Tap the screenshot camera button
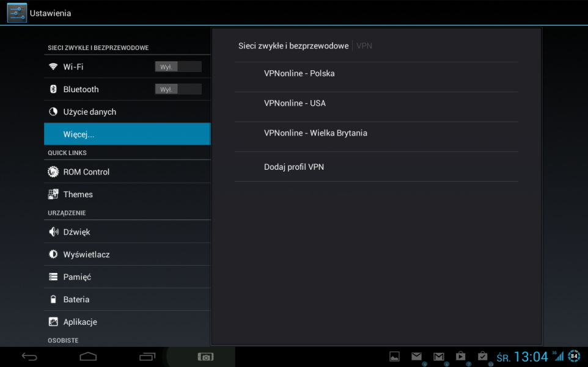 [x=205, y=357]
